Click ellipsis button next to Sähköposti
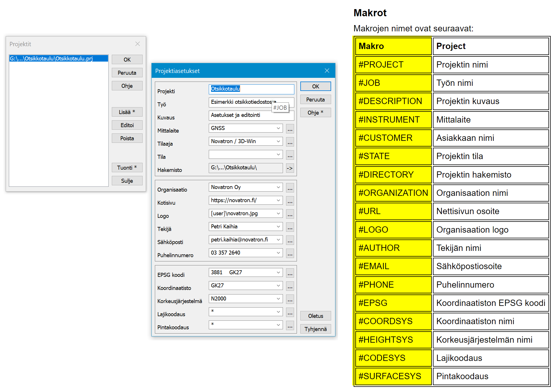Image resolution: width=557 pixels, height=392 pixels. click(x=290, y=240)
